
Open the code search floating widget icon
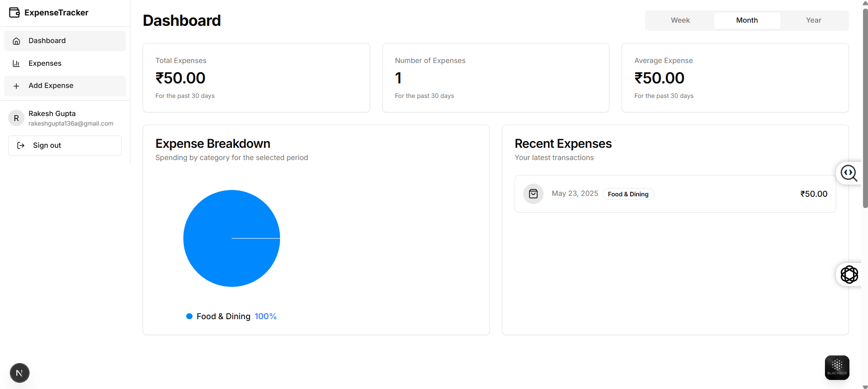849,173
